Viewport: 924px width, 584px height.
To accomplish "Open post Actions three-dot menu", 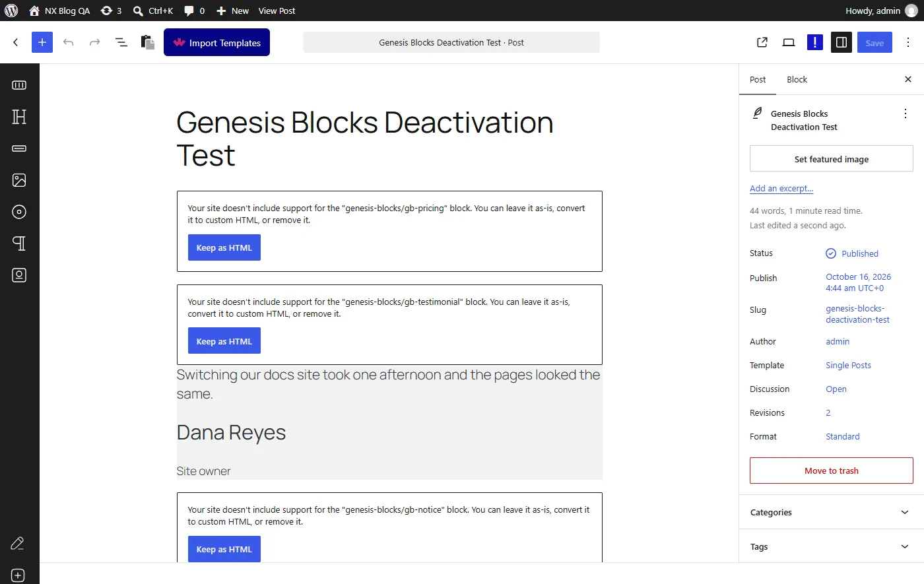I will (906, 114).
